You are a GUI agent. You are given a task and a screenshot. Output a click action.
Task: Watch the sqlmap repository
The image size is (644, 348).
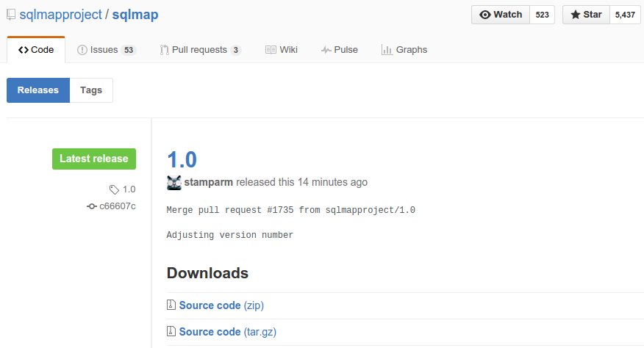(x=501, y=15)
